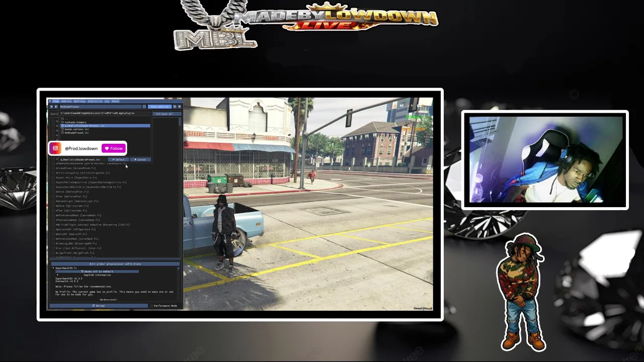
Task: Select AfterCanvasMask row
Action: (77, 220)
